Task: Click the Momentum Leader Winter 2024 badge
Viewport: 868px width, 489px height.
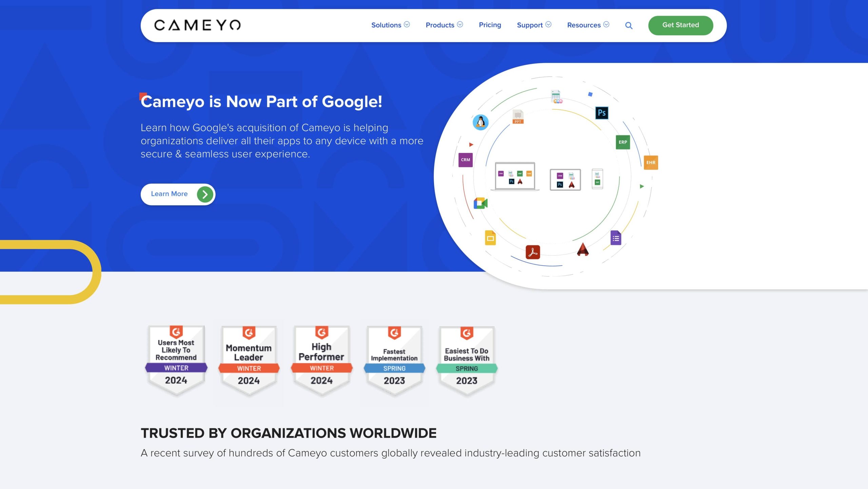Action: click(x=249, y=360)
